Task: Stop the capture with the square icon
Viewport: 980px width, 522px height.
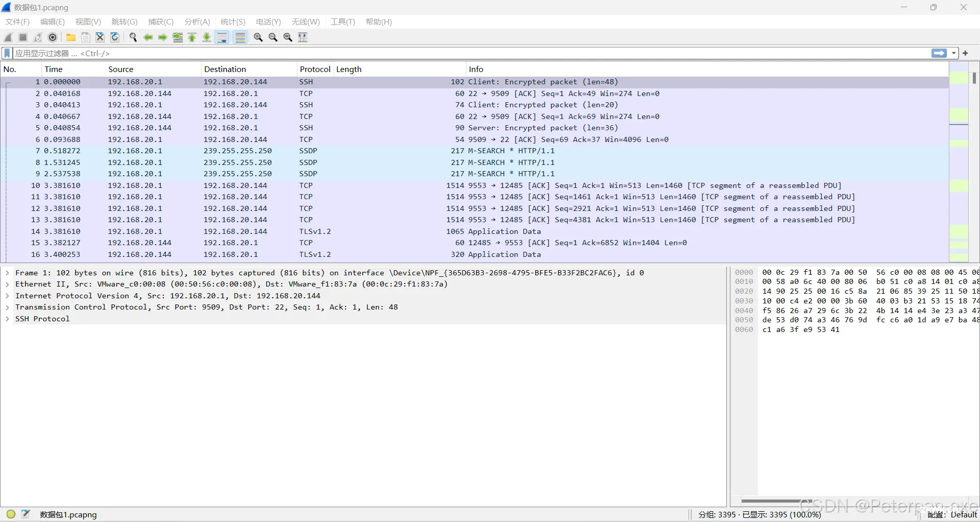Action: point(23,37)
